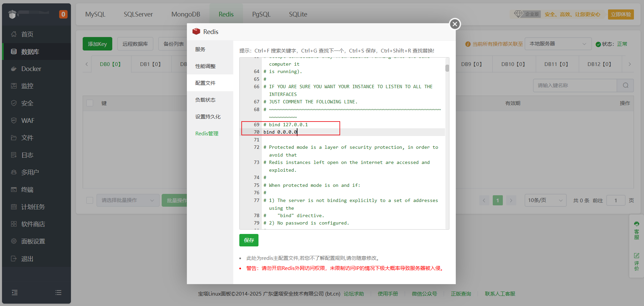Click page 1 button in pagination
The image size is (644, 306).
click(x=497, y=200)
